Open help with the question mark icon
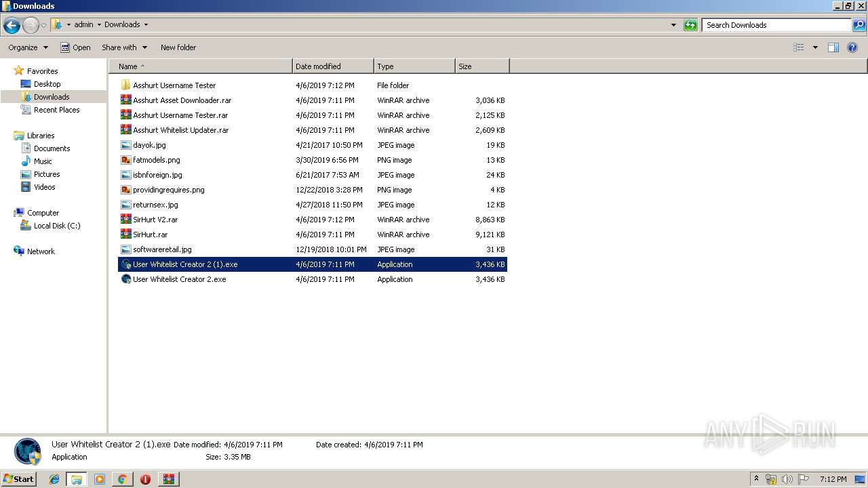 coord(852,47)
